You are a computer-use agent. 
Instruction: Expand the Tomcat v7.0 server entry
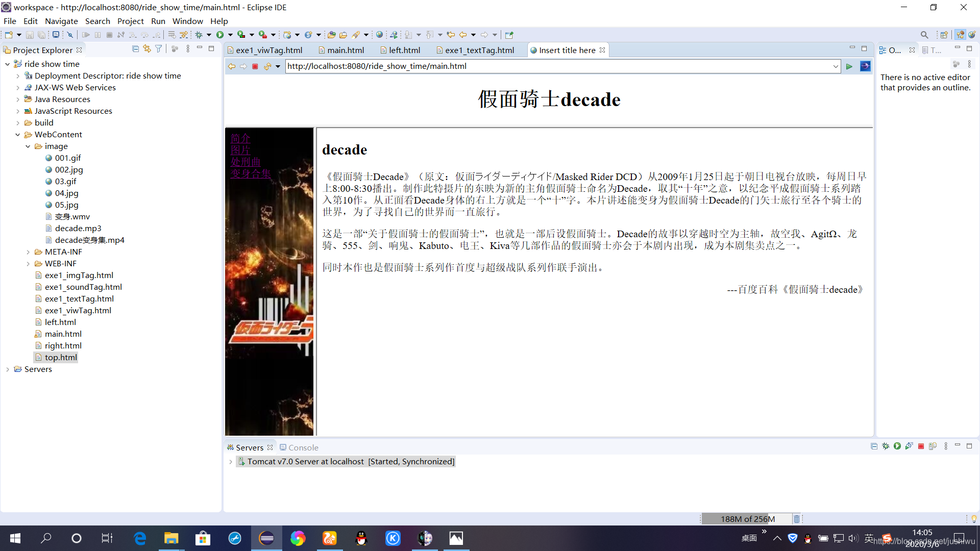pyautogui.click(x=231, y=462)
